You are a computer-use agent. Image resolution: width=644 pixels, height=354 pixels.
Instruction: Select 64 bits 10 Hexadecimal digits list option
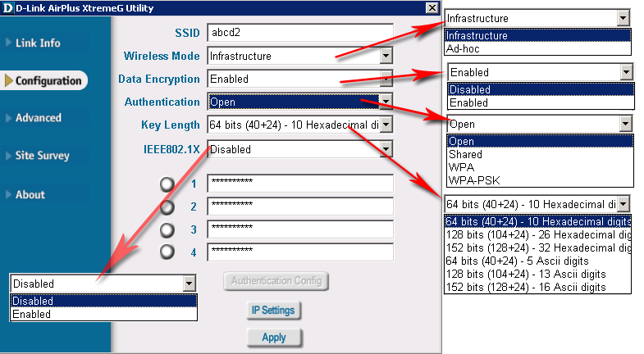click(537, 221)
